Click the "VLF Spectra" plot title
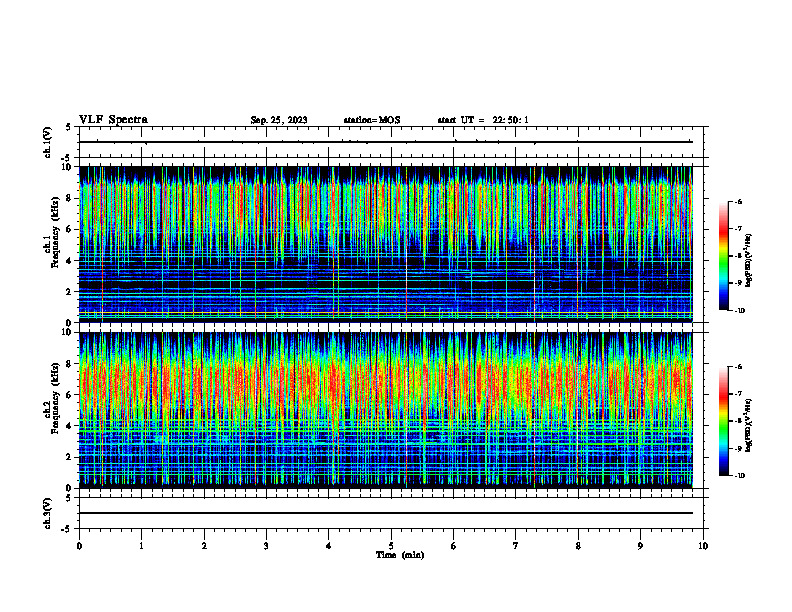The image size is (792, 612). 113,120
